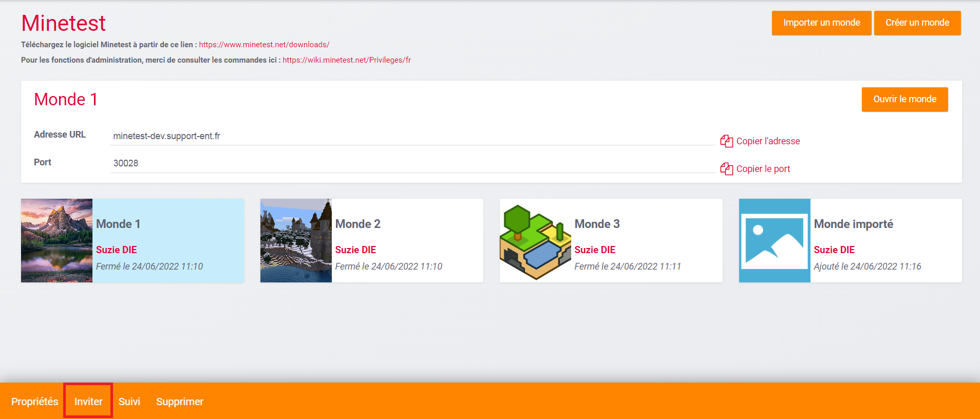Open Suivi in the bottom toolbar

click(x=129, y=402)
